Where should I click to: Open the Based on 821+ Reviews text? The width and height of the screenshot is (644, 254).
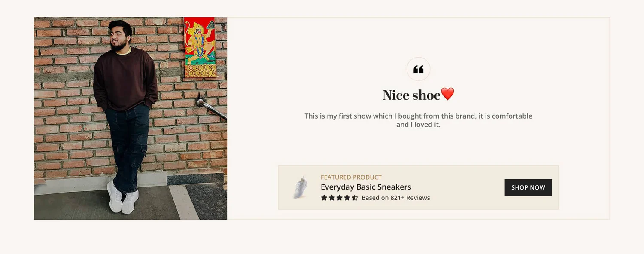pyautogui.click(x=396, y=198)
